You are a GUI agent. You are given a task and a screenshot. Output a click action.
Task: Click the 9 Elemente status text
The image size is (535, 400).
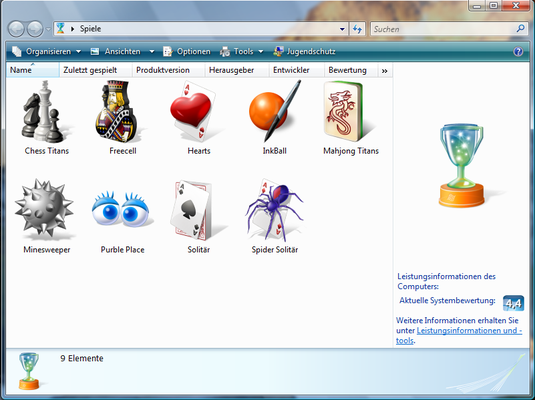tap(82, 358)
